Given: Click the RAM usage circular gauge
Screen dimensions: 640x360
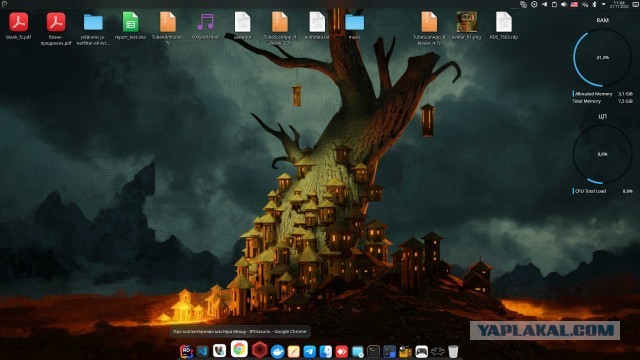Looking at the screenshot, I should click(602, 58).
